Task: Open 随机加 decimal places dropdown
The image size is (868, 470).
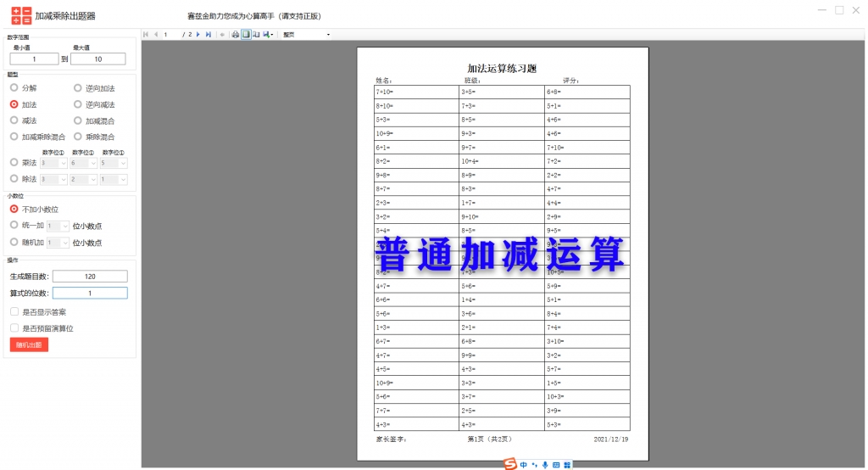Action: click(58, 243)
